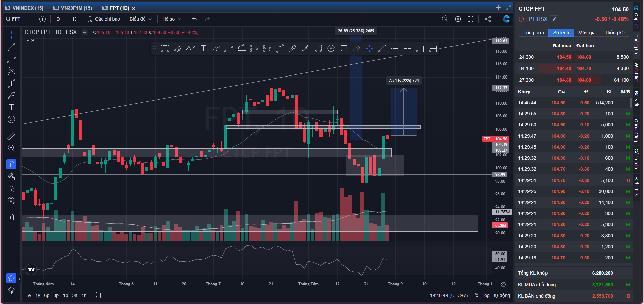Select the Sổ lệnh tab
The width and height of the screenshot is (644, 305).
point(561,33)
